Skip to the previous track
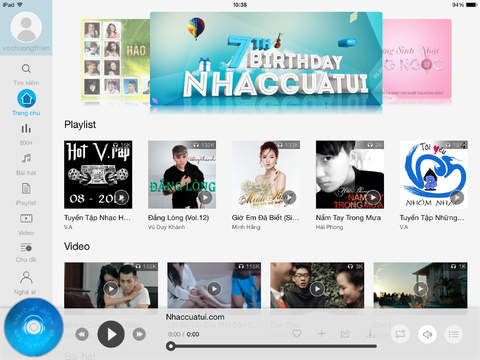480x360 pixels. (x=82, y=334)
